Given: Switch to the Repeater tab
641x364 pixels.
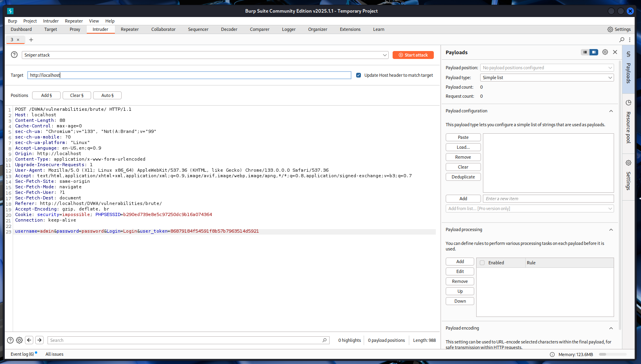Looking at the screenshot, I should pyautogui.click(x=130, y=29).
